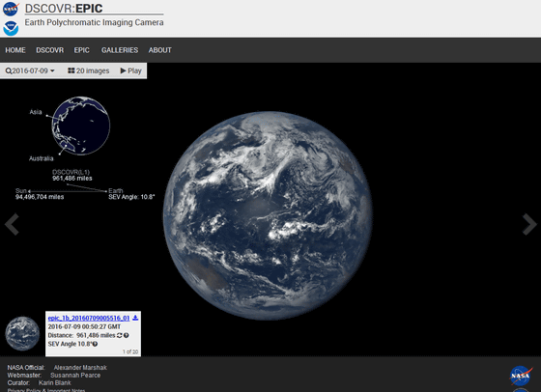Select the 'Susannah Pearce' Webmaster name
This screenshot has height=392, width=541.
click(x=75, y=376)
